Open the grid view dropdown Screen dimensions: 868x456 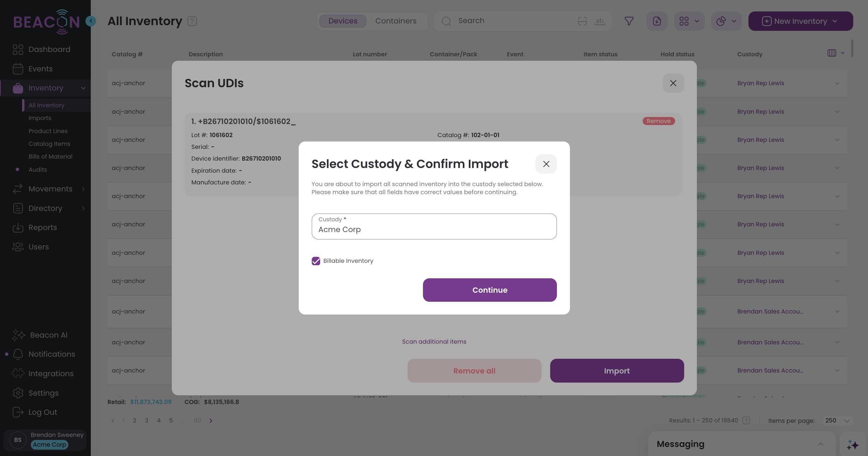click(x=689, y=21)
